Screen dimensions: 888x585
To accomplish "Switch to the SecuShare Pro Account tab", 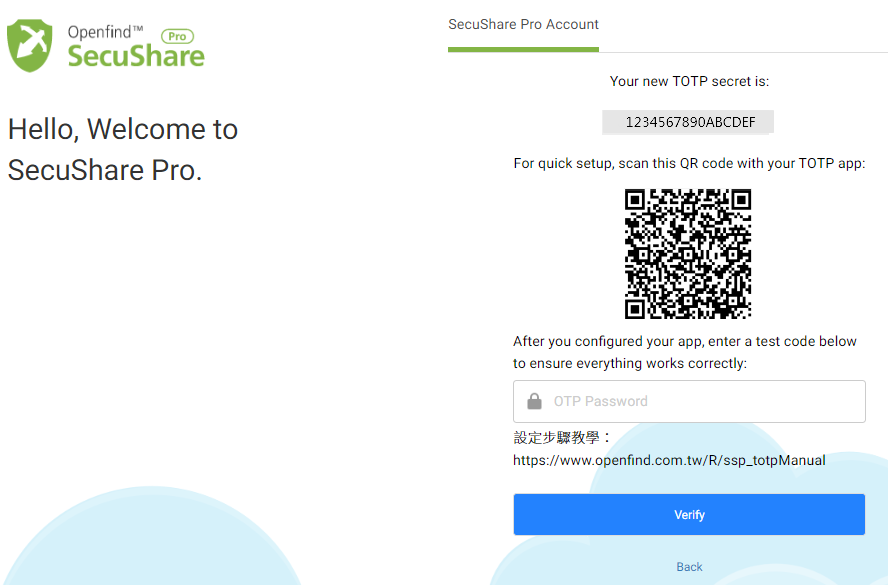I will (x=523, y=24).
